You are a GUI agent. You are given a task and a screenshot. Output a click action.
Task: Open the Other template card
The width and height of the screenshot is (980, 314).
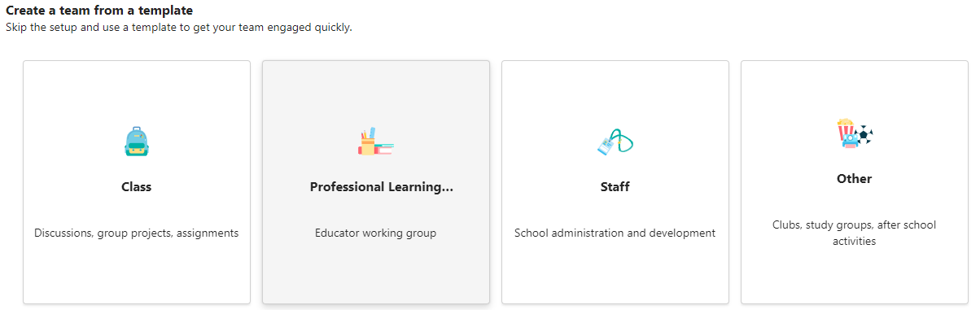point(855,182)
